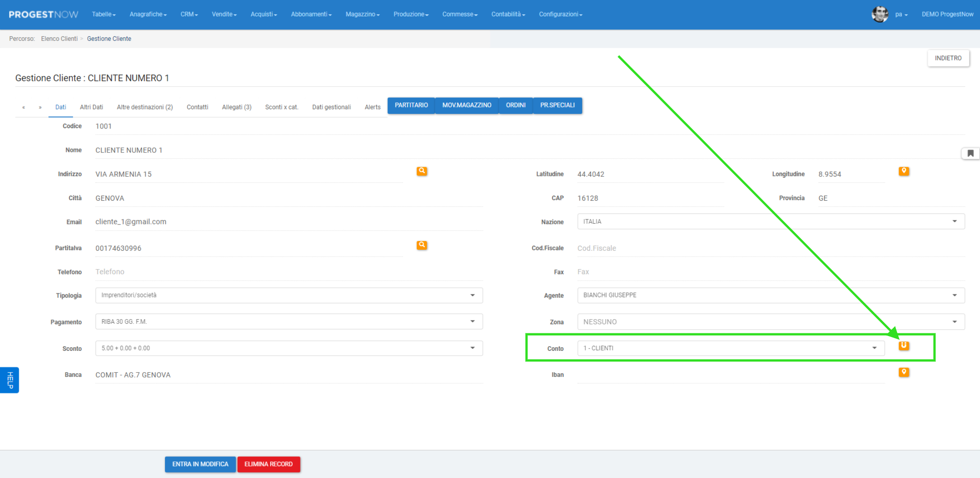Open the bookmark icon on right edge
This screenshot has height=478, width=980.
click(970, 153)
